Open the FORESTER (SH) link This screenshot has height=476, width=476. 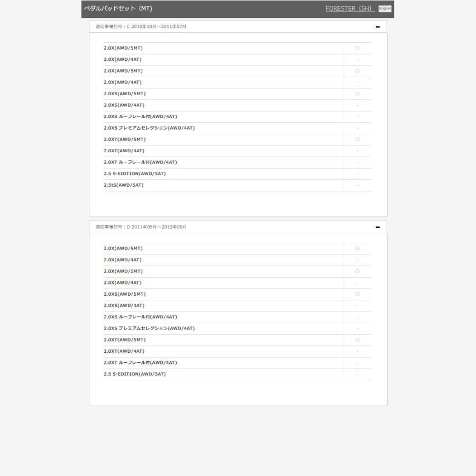click(349, 8)
